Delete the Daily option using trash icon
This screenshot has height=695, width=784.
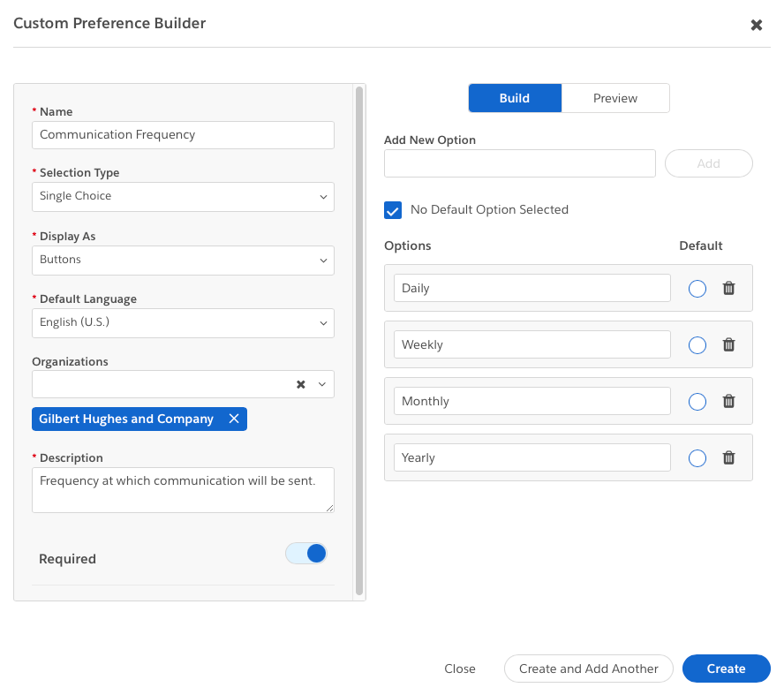728,288
